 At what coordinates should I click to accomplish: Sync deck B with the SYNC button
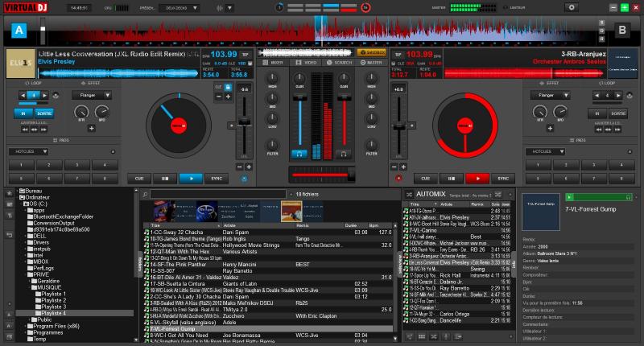[503, 179]
